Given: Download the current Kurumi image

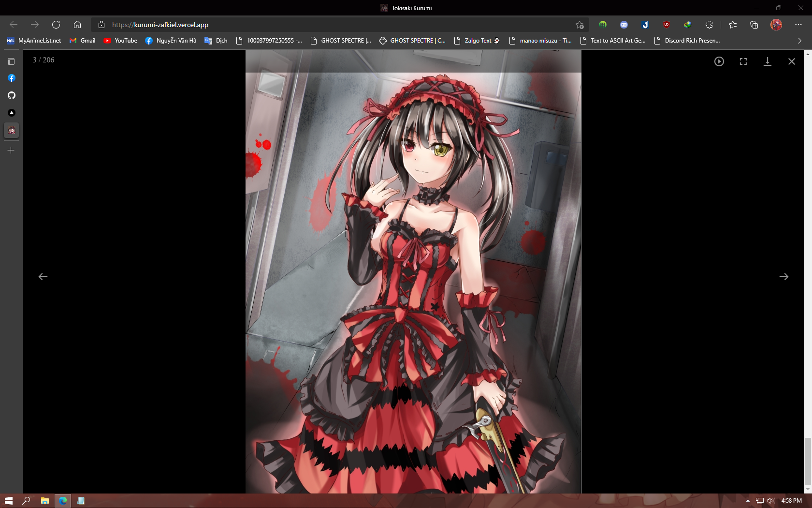Looking at the screenshot, I should click(768, 61).
